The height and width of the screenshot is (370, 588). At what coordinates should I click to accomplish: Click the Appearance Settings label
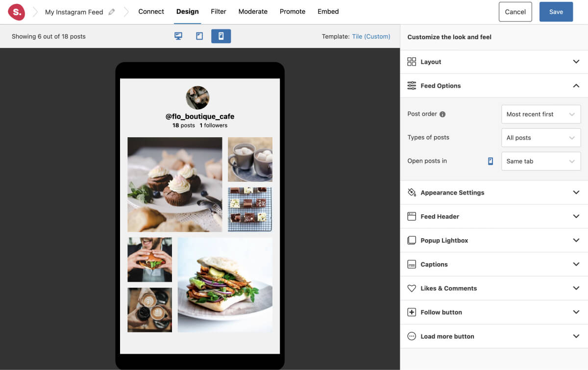tap(452, 193)
